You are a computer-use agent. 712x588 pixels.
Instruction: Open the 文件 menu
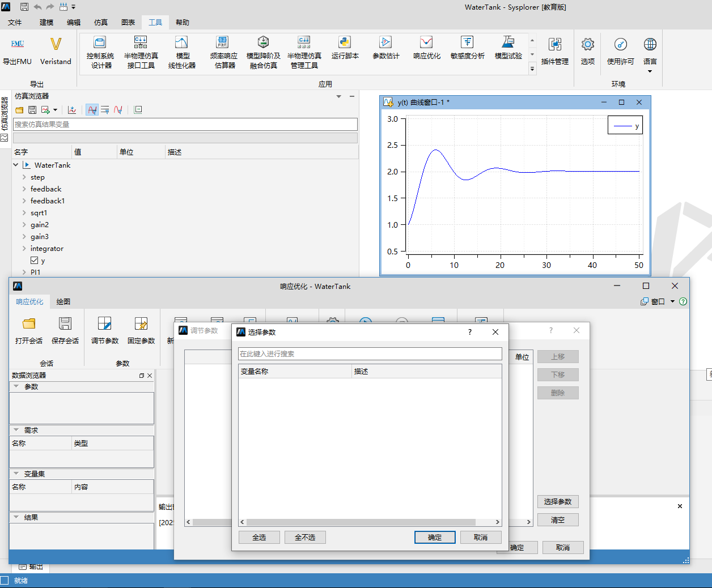tap(15, 23)
